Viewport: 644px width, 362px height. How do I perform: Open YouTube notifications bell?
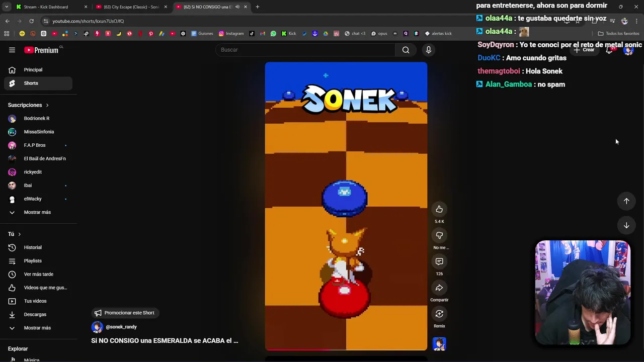coord(609,50)
